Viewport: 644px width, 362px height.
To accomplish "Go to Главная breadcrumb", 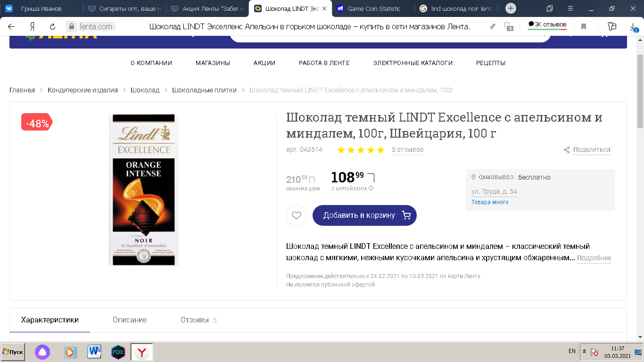I will [22, 90].
